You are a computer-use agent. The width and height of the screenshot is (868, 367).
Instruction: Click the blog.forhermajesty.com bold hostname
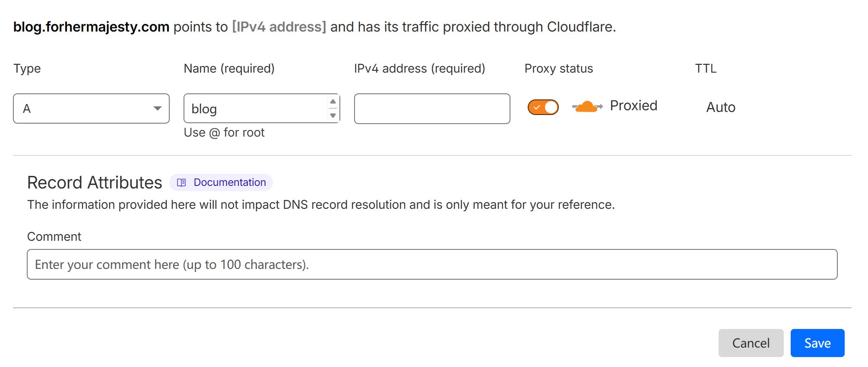(x=91, y=27)
